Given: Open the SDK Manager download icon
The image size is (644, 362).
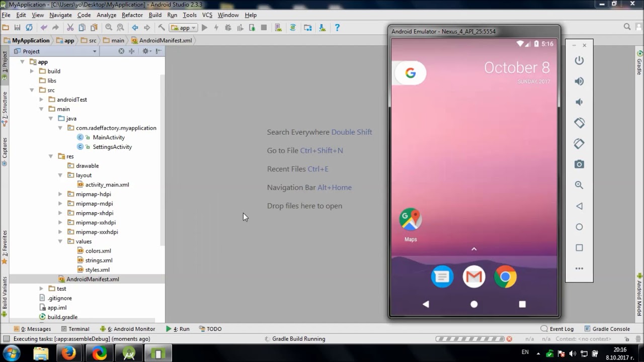Looking at the screenshot, I should coord(322,28).
